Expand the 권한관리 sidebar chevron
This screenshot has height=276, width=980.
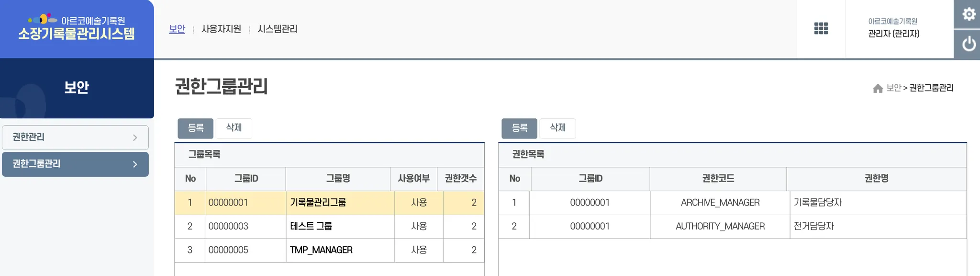(x=135, y=138)
